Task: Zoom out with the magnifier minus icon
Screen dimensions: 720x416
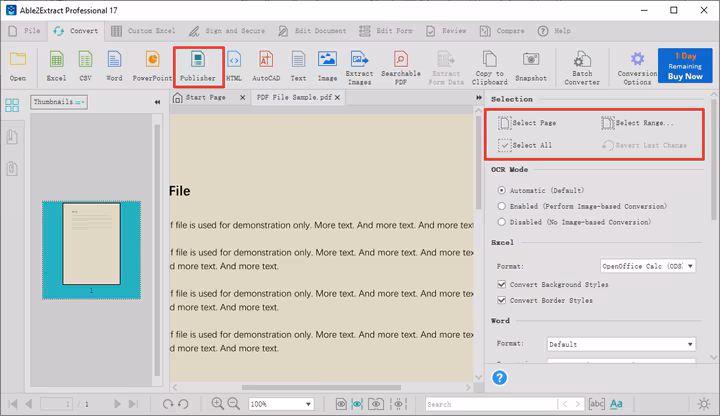Action: 234,404
